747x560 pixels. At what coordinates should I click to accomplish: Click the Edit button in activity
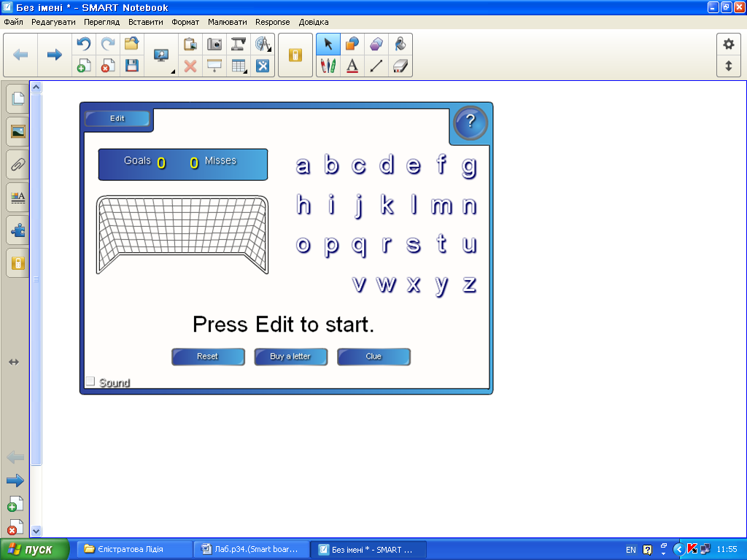117,119
